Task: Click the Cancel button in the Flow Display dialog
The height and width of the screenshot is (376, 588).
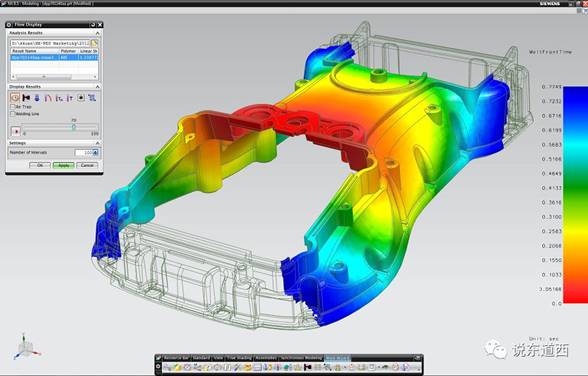Action: coord(87,165)
